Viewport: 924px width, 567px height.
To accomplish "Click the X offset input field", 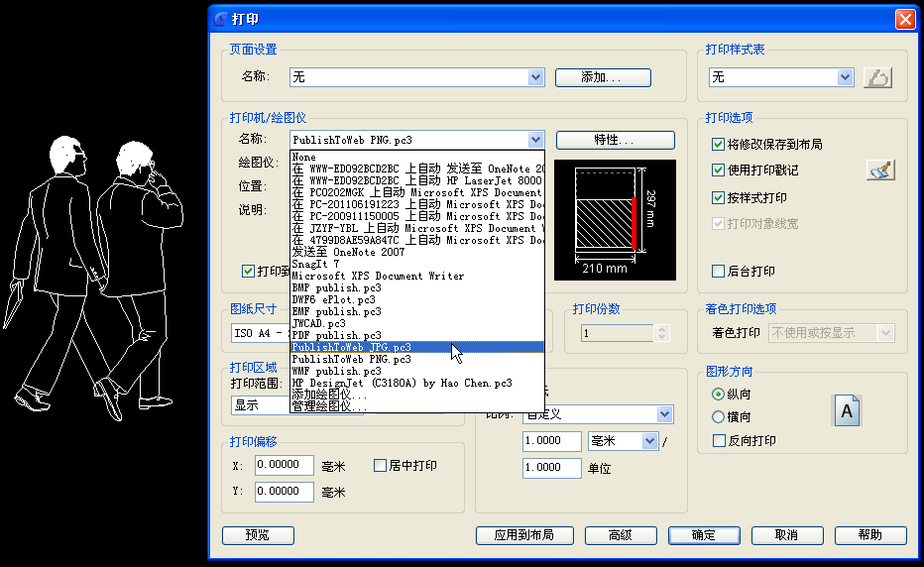I will point(285,466).
